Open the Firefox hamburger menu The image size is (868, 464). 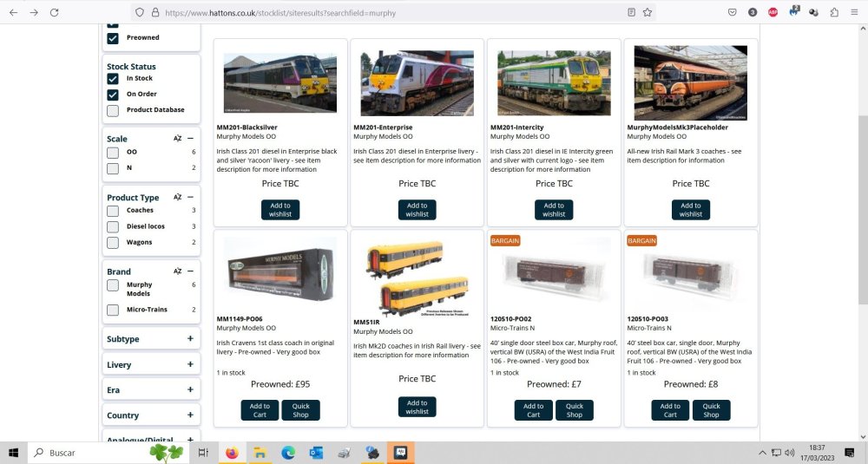click(x=854, y=12)
